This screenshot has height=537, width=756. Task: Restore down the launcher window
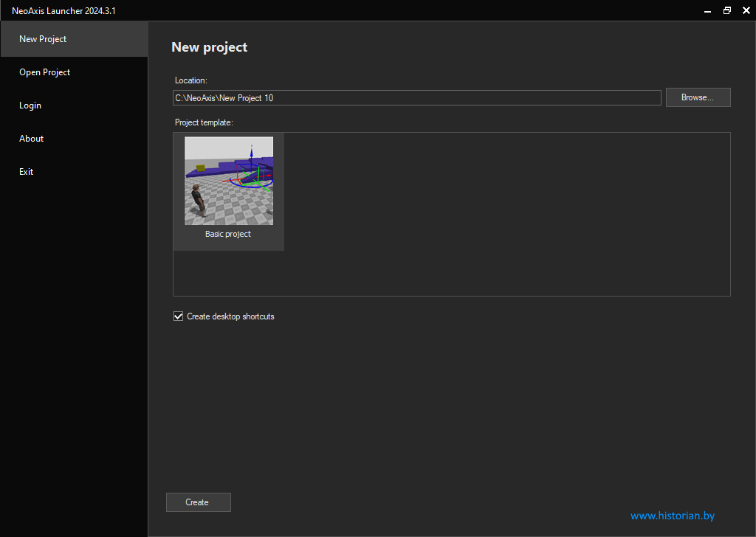[726, 10]
